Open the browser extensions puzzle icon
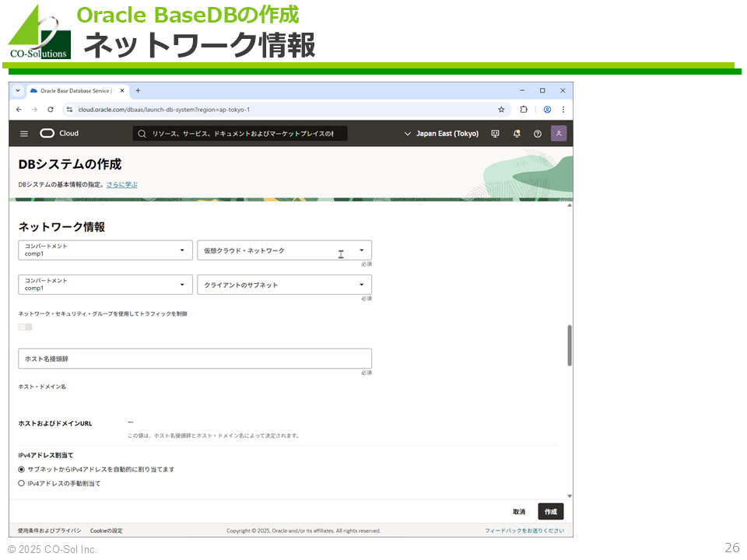This screenshot has height=560, width=747. [x=524, y=110]
